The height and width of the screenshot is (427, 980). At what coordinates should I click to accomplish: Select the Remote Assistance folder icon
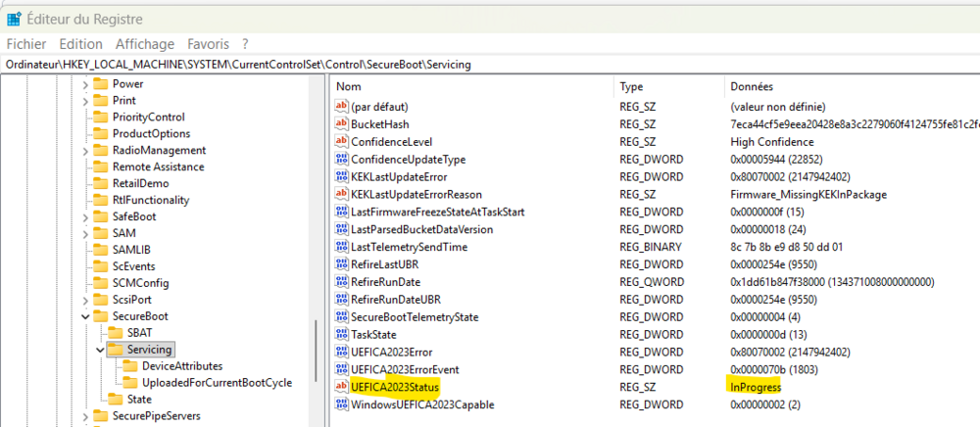101,166
